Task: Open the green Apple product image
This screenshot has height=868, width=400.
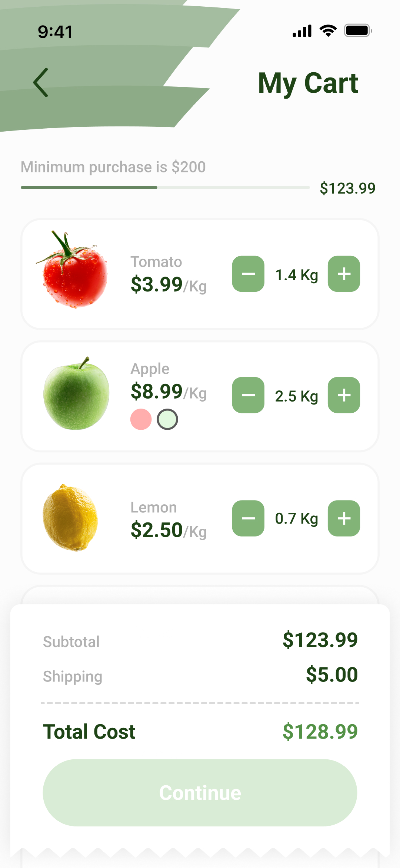Action: click(x=76, y=395)
